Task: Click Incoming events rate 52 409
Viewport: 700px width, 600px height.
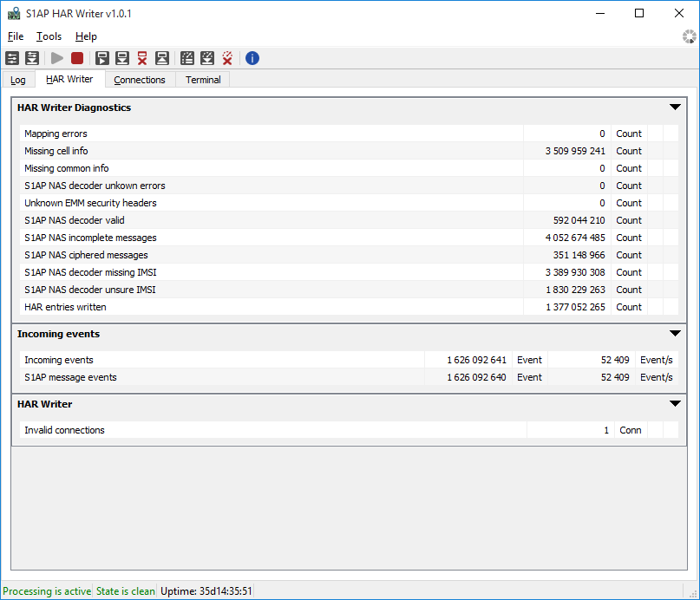Action: [615, 360]
